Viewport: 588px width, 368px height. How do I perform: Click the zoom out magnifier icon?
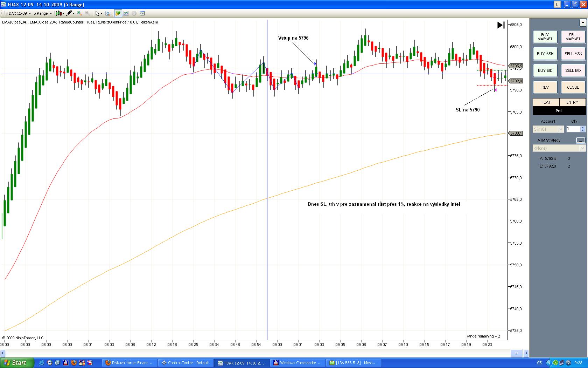(x=87, y=13)
